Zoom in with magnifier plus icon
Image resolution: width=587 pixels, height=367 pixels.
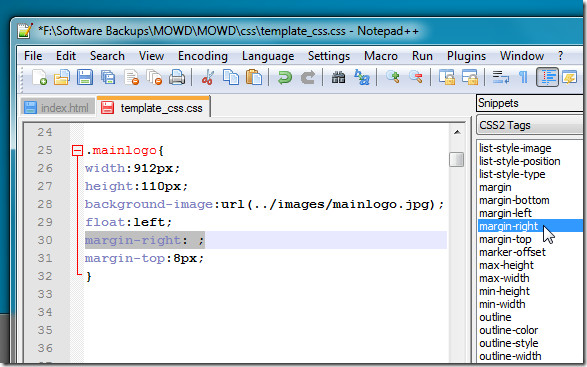click(x=393, y=77)
